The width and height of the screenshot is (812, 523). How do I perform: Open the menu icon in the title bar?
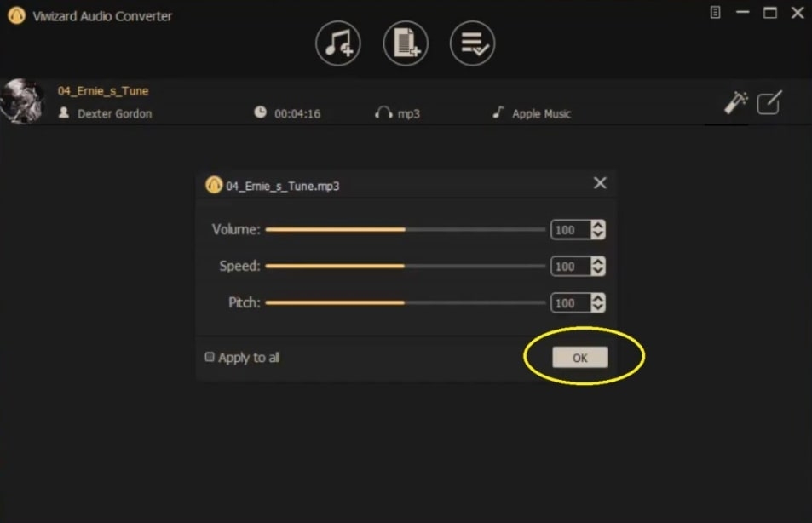(x=715, y=13)
